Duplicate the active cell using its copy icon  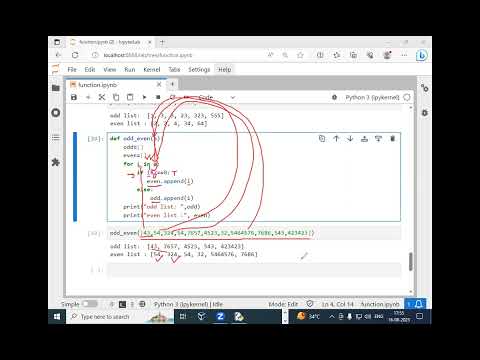322,139
